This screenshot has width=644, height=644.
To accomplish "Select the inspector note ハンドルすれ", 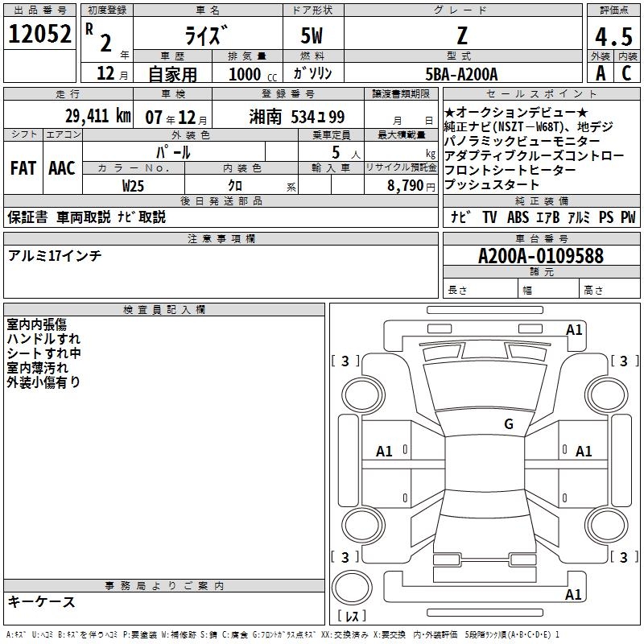I will pyautogui.click(x=43, y=339).
